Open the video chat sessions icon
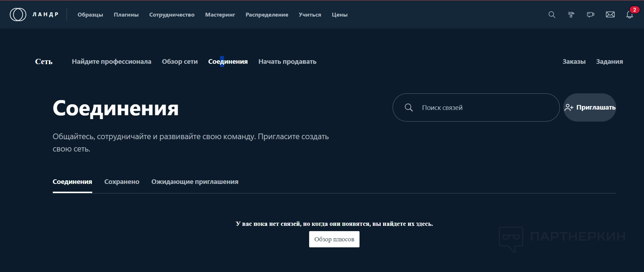 (590, 14)
